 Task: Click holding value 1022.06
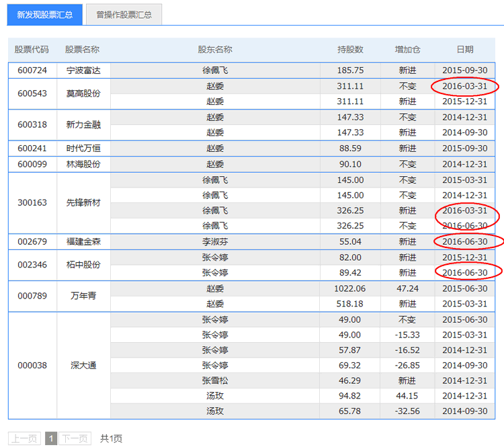[349, 289]
